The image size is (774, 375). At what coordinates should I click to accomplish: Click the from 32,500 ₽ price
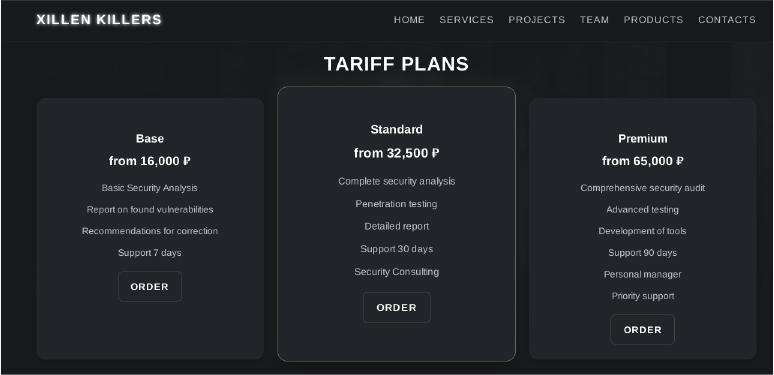coord(396,153)
